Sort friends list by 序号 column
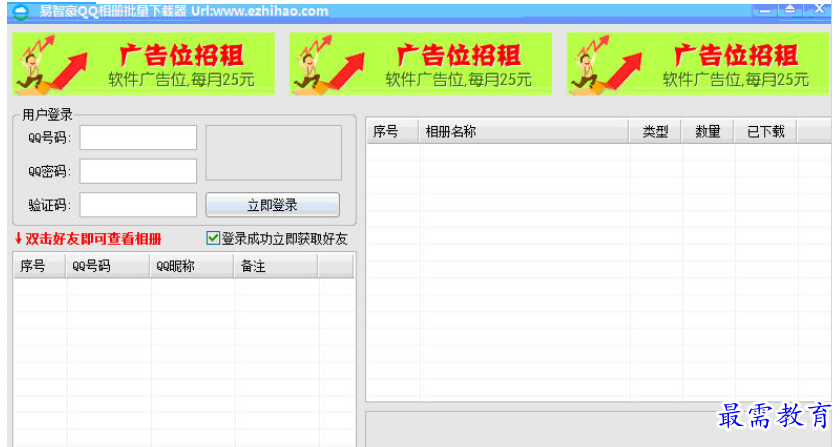 (40, 266)
